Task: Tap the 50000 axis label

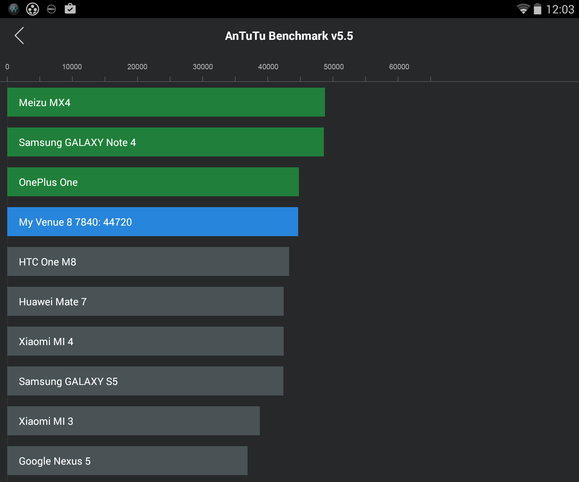Action: click(x=334, y=67)
